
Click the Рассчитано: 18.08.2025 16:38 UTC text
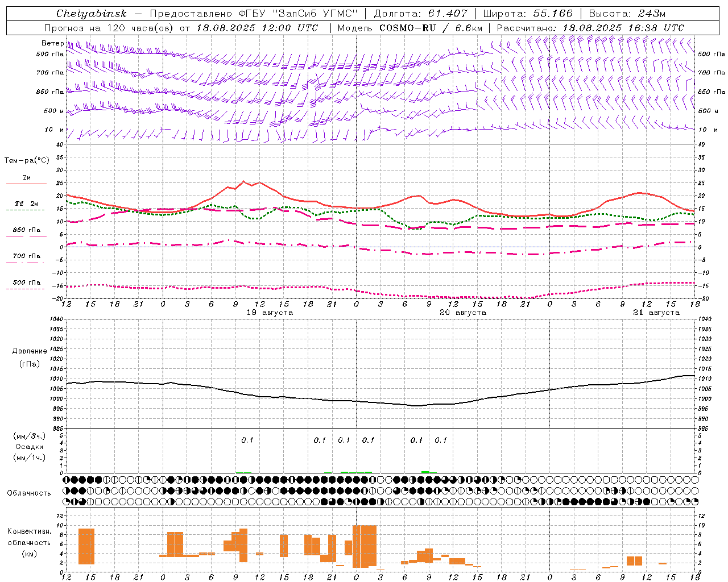click(590, 28)
